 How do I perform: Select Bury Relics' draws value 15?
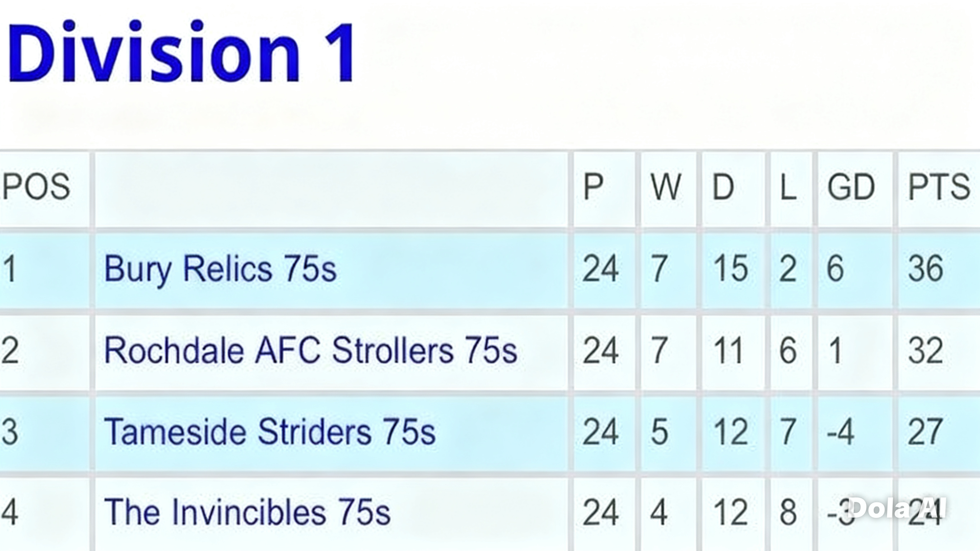click(731, 269)
